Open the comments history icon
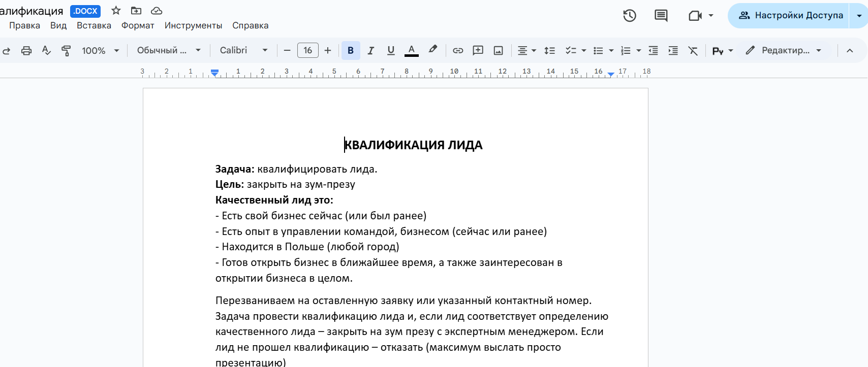 tap(661, 16)
